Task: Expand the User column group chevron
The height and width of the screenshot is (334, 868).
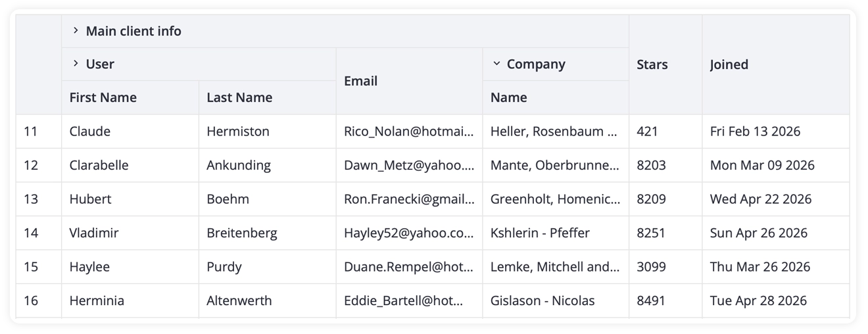Action: (76, 64)
